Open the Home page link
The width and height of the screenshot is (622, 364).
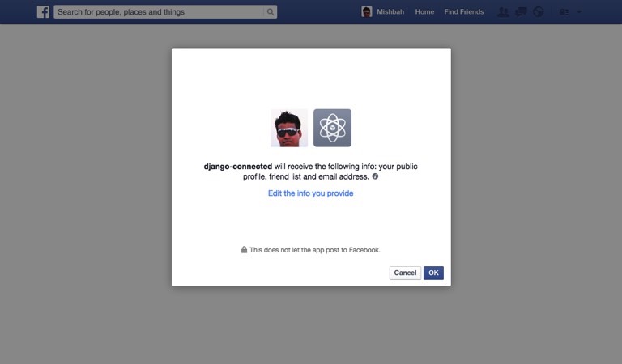[424, 12]
